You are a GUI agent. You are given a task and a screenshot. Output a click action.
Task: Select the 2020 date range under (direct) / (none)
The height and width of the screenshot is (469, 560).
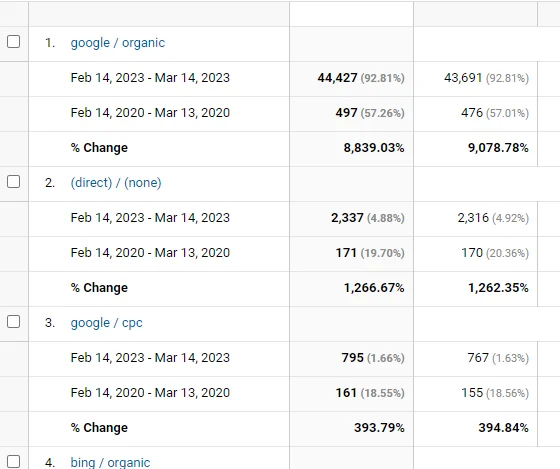pyautogui.click(x=150, y=253)
